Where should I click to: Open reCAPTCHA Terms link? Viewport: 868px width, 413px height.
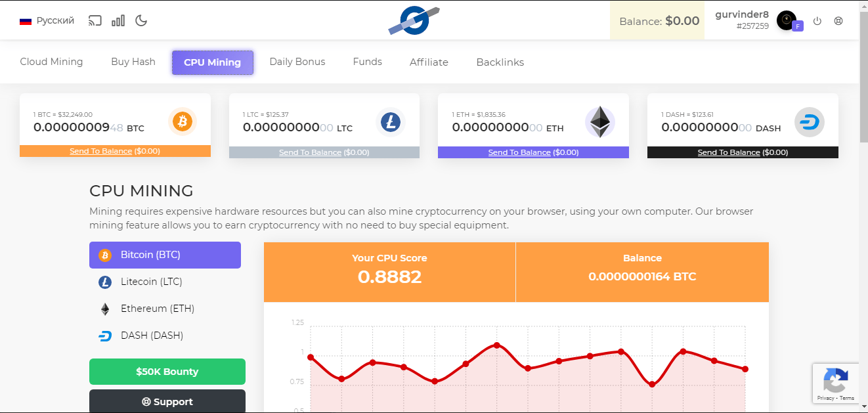847,398
